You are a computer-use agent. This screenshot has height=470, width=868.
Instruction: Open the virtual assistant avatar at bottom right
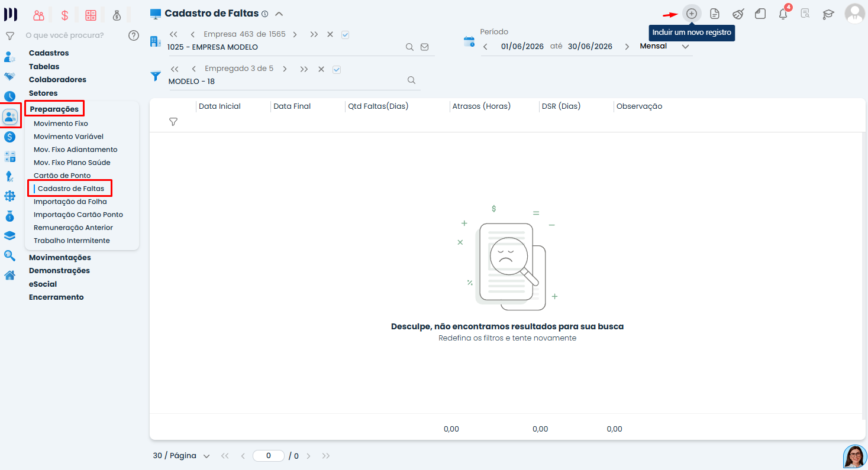[x=855, y=456]
